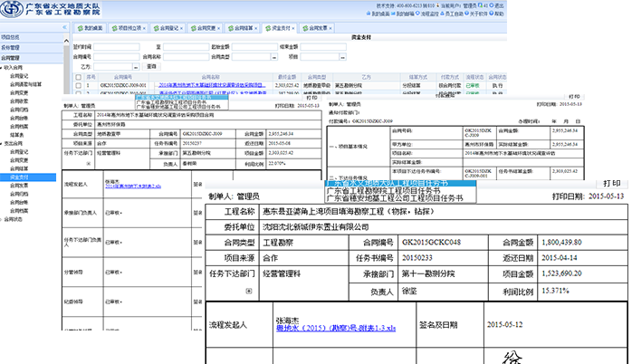Switch to the 合同变更 tab
Image resolution: width=632 pixels, height=364 pixels.
tap(204, 28)
